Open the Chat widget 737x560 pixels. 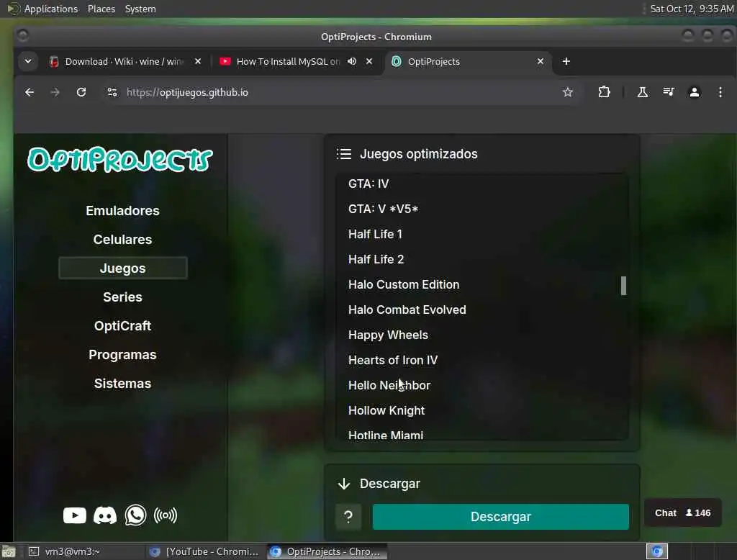click(x=682, y=513)
